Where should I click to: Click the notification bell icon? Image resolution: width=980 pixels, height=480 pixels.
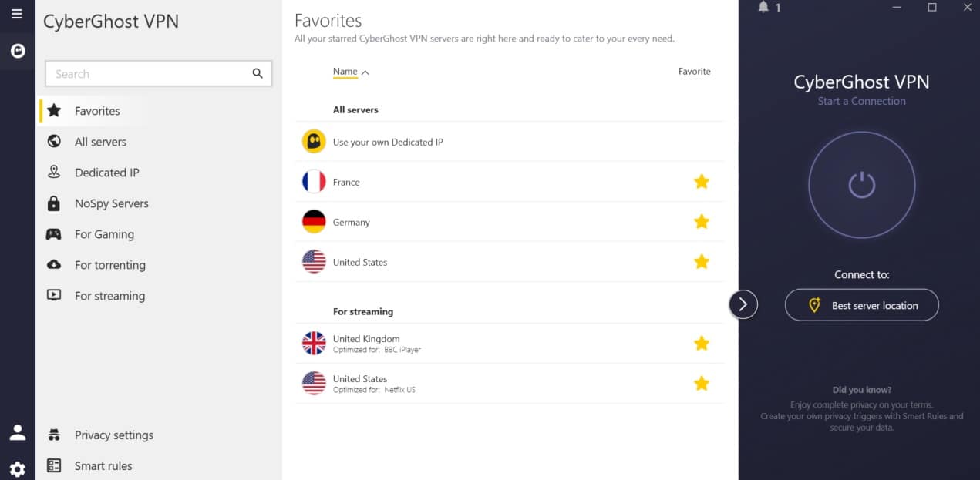pos(763,8)
